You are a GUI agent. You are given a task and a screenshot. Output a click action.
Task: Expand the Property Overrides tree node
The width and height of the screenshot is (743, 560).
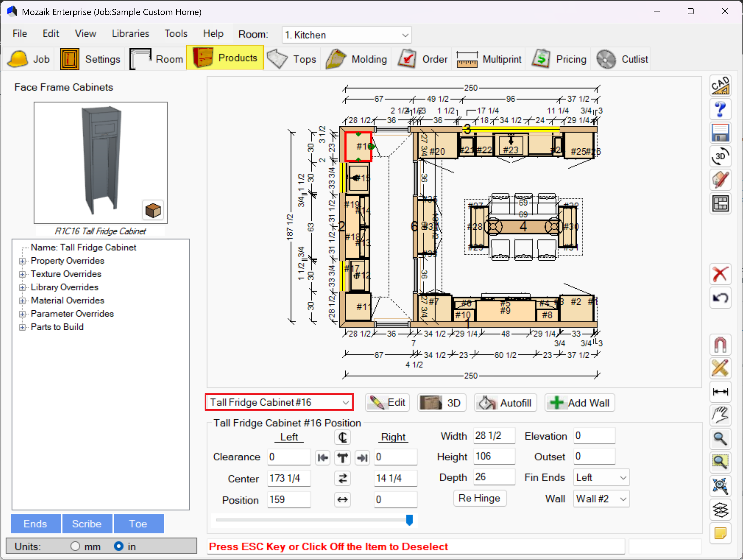pyautogui.click(x=22, y=261)
